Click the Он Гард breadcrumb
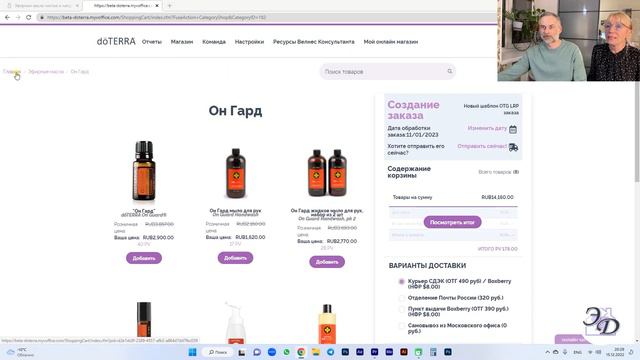The height and width of the screenshot is (360, 640). [x=80, y=71]
